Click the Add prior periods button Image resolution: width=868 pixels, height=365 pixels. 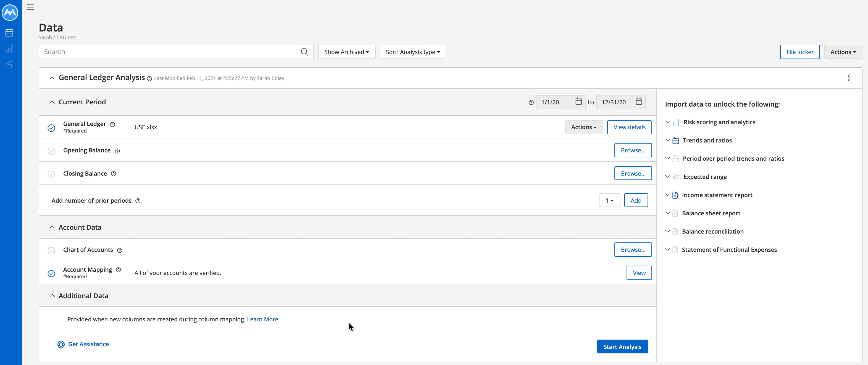[x=636, y=200]
